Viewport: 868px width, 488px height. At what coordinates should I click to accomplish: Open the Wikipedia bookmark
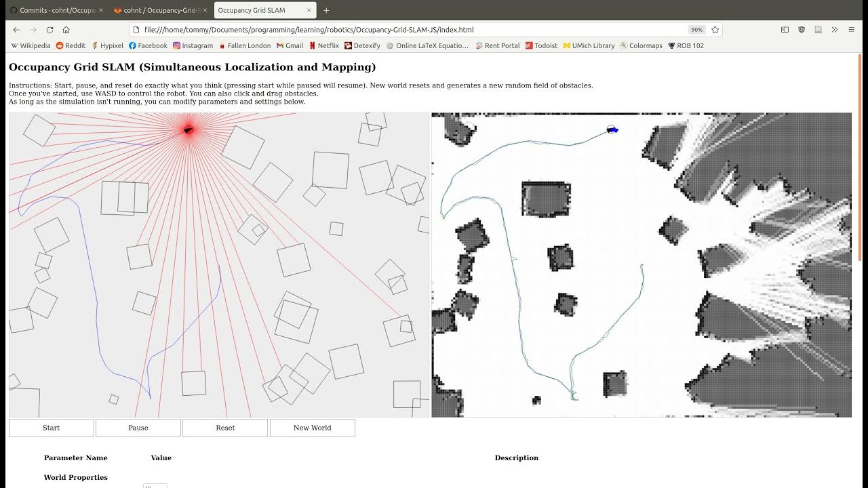tap(31, 45)
